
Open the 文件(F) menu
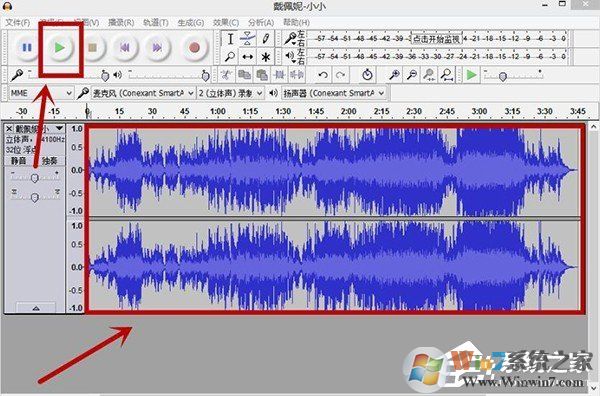pos(18,23)
